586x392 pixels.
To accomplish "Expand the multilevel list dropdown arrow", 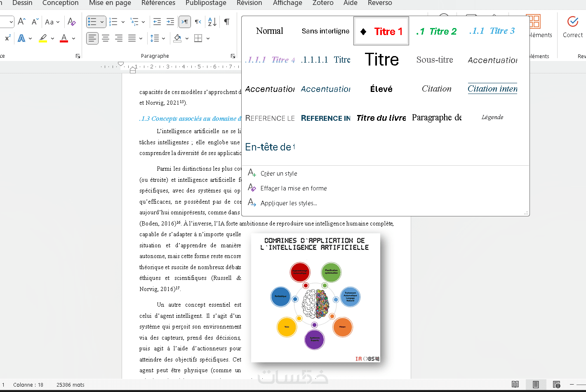I will [x=143, y=22].
